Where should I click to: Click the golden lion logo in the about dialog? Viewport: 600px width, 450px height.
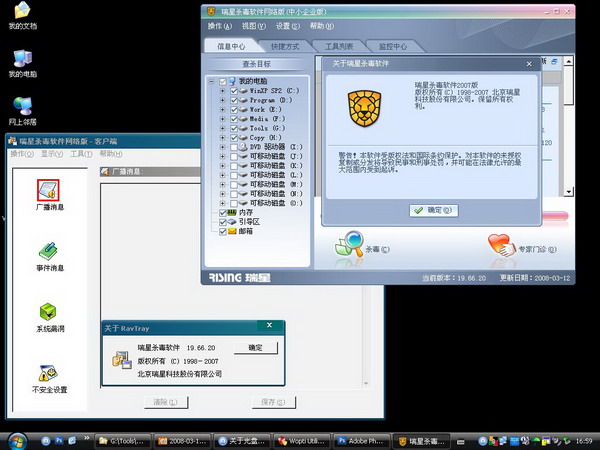pyautogui.click(x=364, y=108)
